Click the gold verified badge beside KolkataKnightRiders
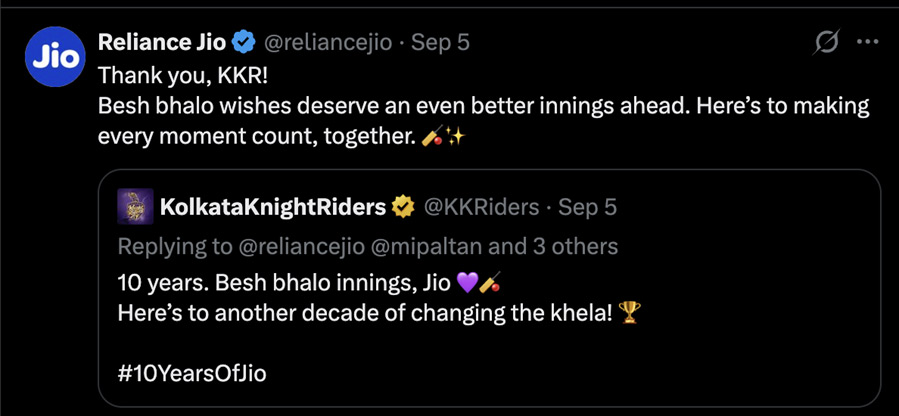 click(x=402, y=206)
